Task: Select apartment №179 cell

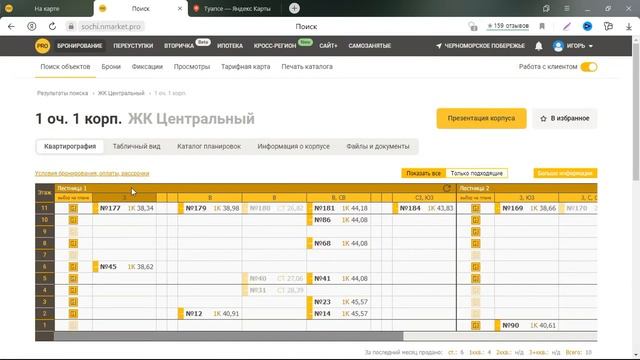Action: (x=210, y=208)
